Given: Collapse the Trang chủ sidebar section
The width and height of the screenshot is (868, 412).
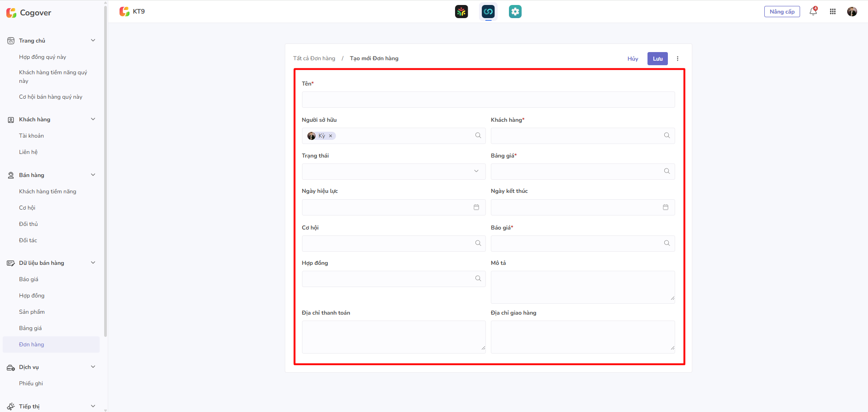Looking at the screenshot, I should pos(93,41).
